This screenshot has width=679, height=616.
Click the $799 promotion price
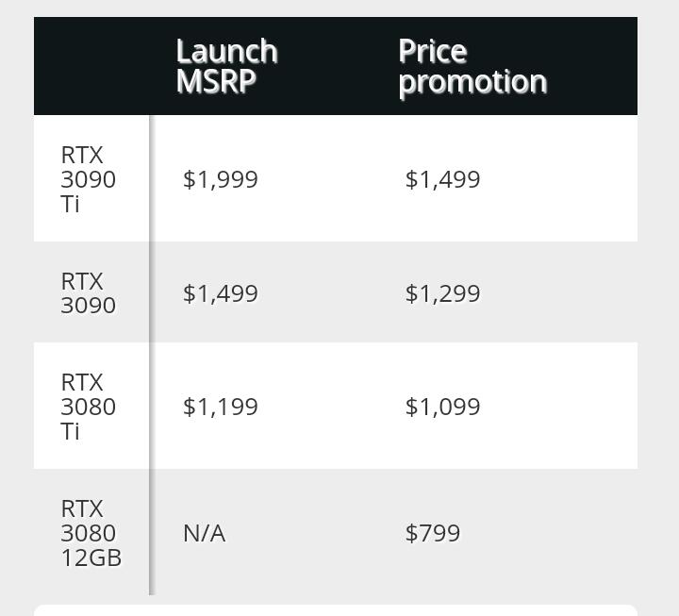click(432, 533)
